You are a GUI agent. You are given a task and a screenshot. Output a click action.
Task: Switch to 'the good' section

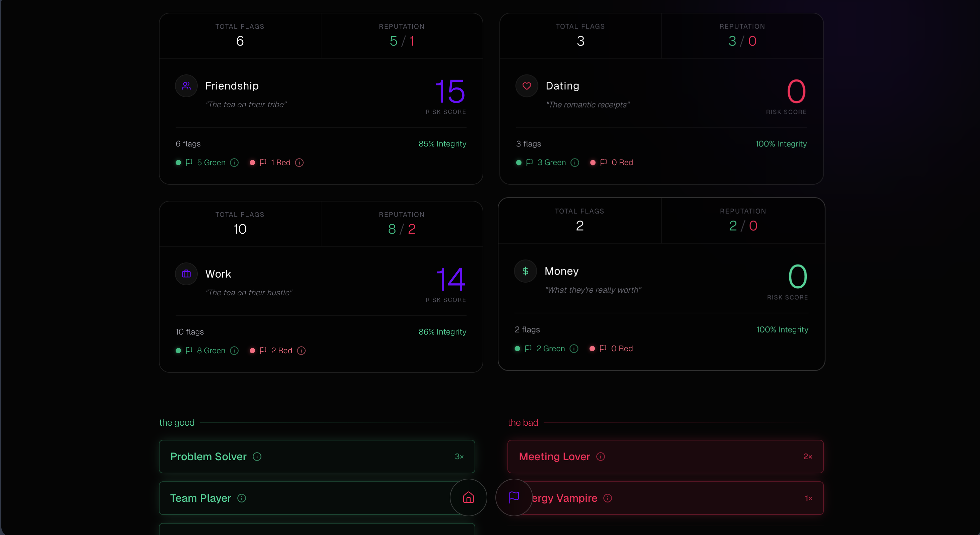pos(177,422)
